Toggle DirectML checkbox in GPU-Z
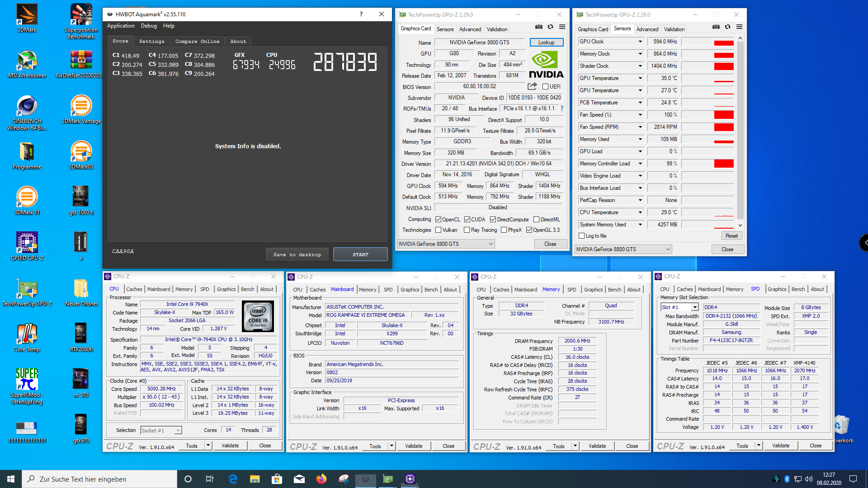The image size is (868, 488). [x=536, y=220]
